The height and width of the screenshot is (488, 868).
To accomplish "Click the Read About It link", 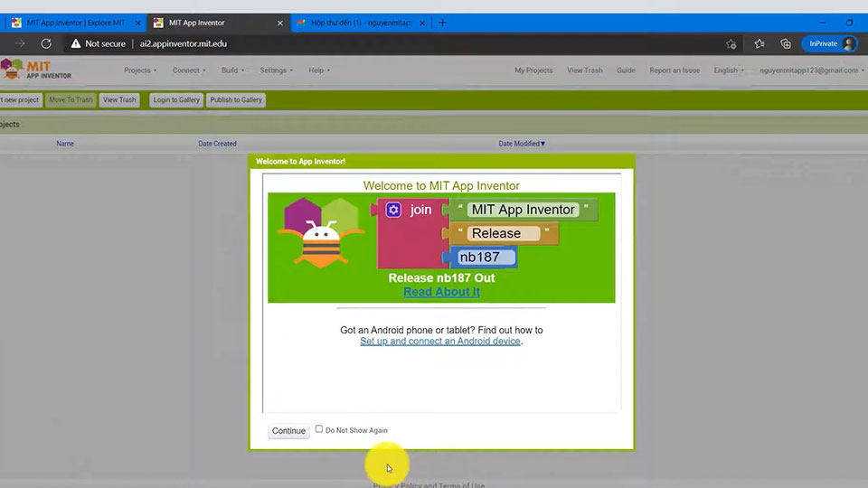I will pos(441,292).
